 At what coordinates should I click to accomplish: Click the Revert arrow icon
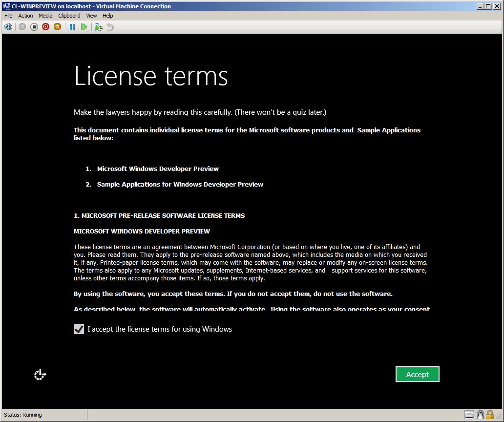click(110, 27)
